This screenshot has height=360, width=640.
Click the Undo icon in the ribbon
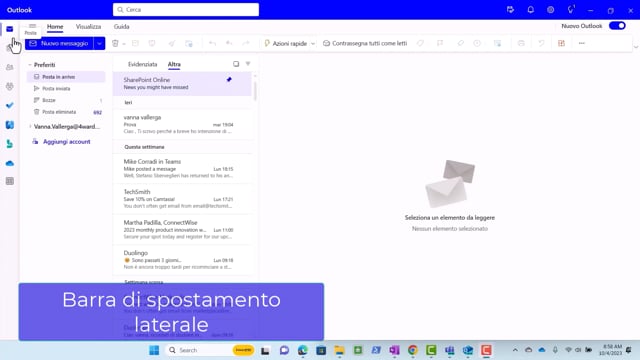coord(541,43)
